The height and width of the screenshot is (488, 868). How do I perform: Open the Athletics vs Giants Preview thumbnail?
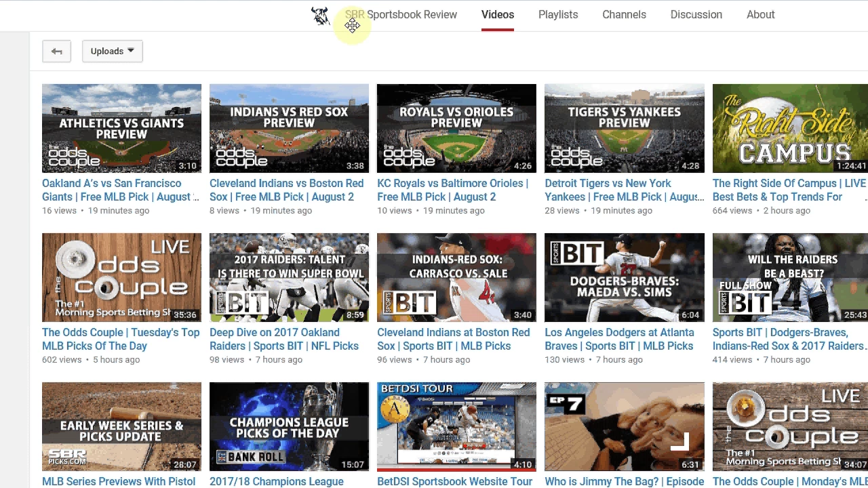[121, 128]
